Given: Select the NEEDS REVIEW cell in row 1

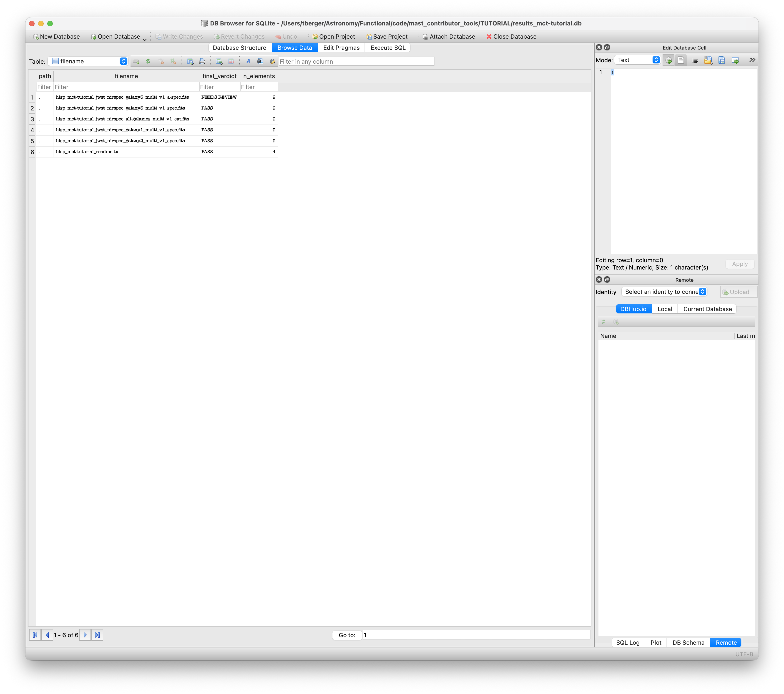Looking at the screenshot, I should point(219,97).
